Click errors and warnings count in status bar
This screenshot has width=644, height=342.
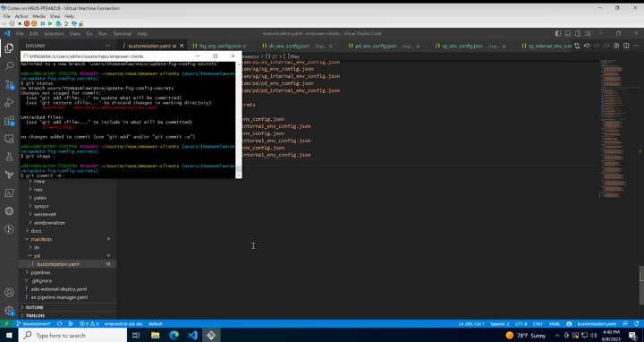point(89,324)
